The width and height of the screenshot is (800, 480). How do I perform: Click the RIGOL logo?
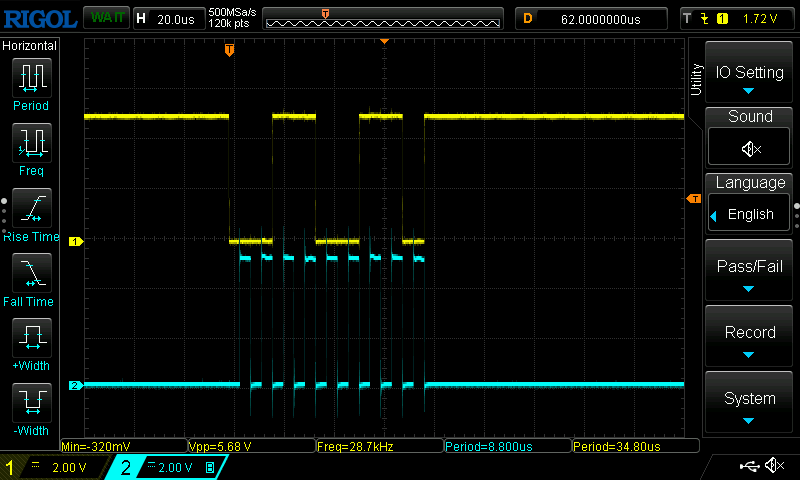(x=39, y=18)
